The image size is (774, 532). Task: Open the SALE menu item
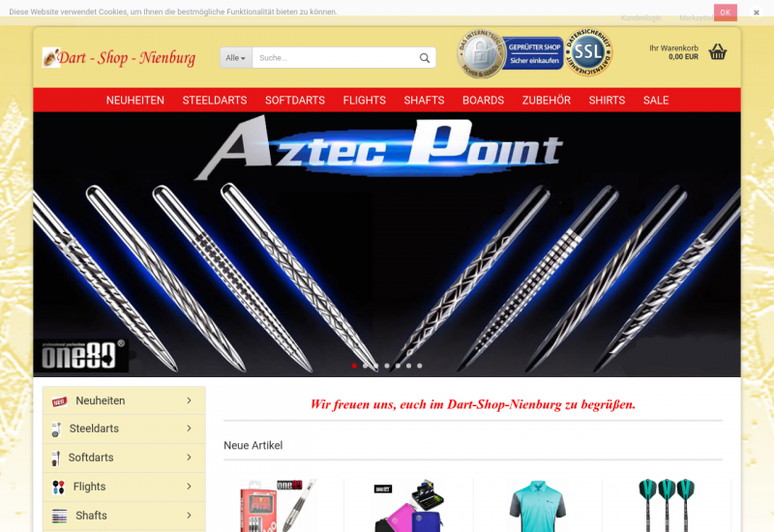click(x=655, y=101)
